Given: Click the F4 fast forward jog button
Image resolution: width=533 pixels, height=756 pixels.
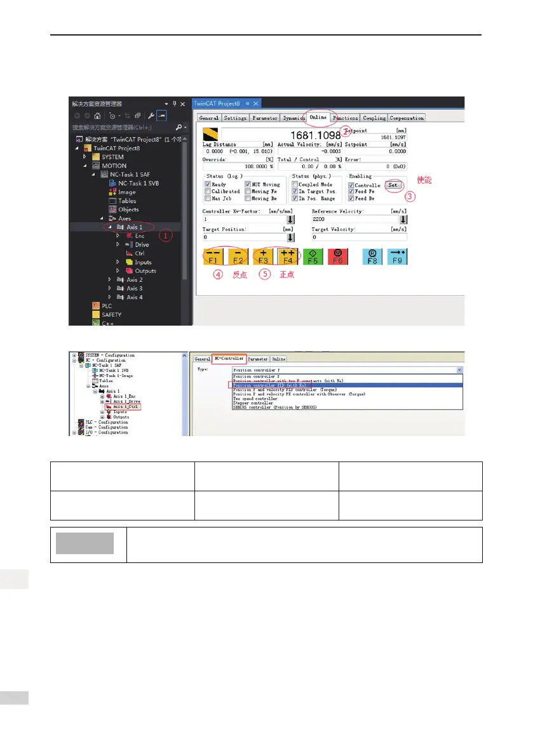Looking at the screenshot, I should [288, 256].
